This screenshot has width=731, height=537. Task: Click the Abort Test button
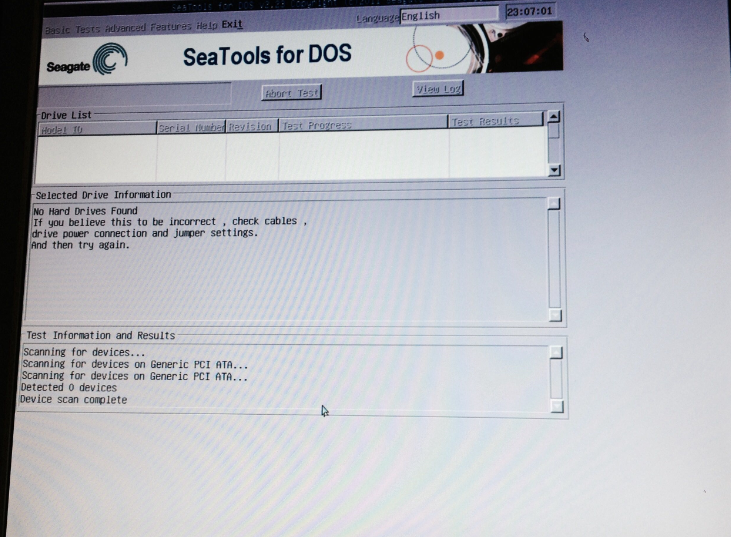pyautogui.click(x=292, y=93)
